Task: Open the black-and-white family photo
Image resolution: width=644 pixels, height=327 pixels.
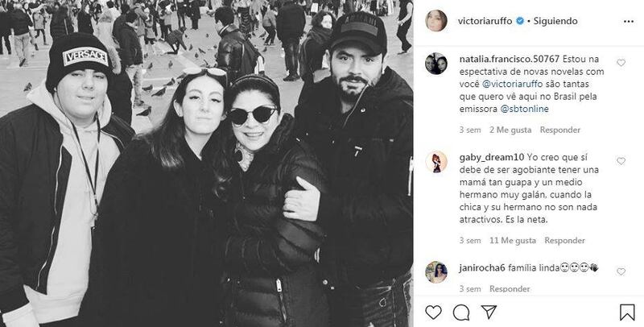Action: point(207,163)
